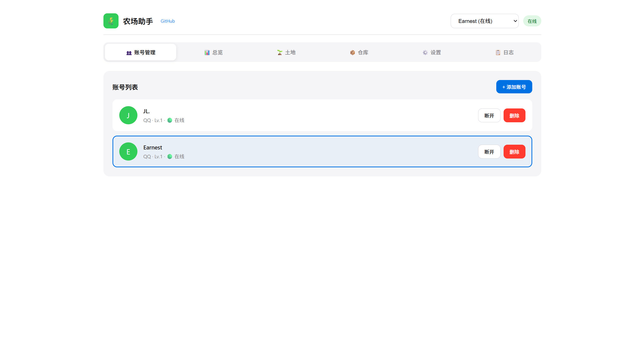Screen dimensions: 644x351
Task: Switch to the 总览 tab
Action: click(x=213, y=52)
